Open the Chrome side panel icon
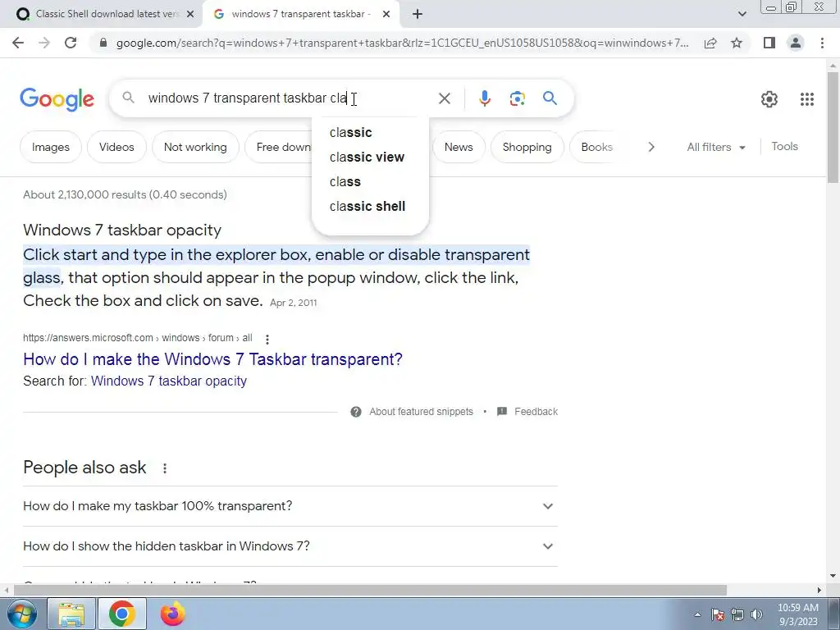This screenshot has height=630, width=840. tap(769, 43)
